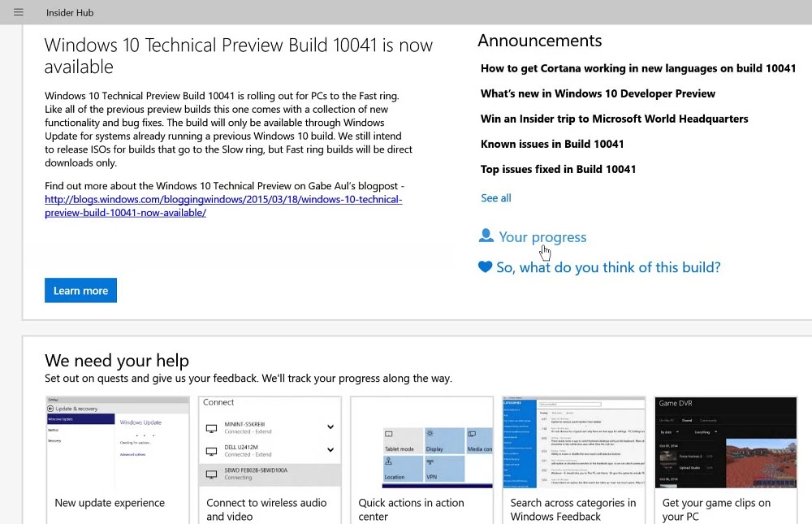The image size is (812, 524).
Task: Open 'Known issues in Build 10041'
Action: click(x=552, y=144)
